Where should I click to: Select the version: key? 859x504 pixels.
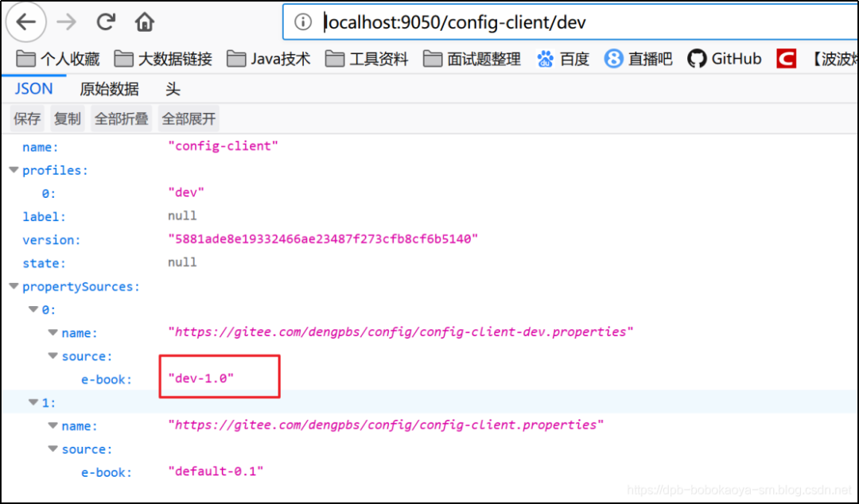coord(52,241)
